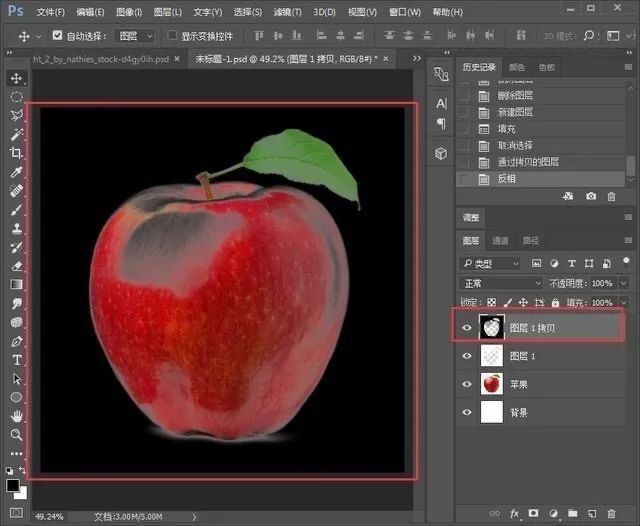Select the Crop tool
The width and height of the screenshot is (640, 526).
pos(16,153)
